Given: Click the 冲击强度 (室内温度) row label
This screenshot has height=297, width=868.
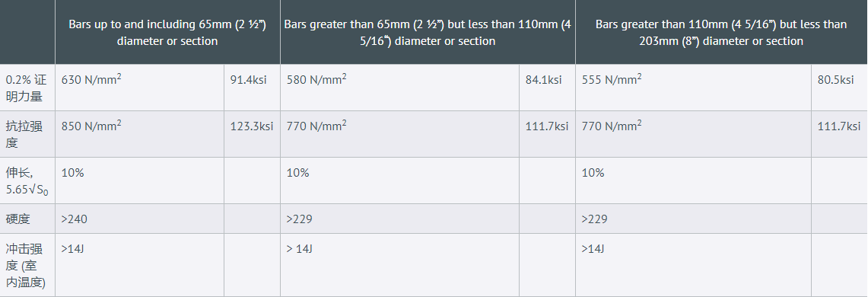Looking at the screenshot, I should click(27, 265).
